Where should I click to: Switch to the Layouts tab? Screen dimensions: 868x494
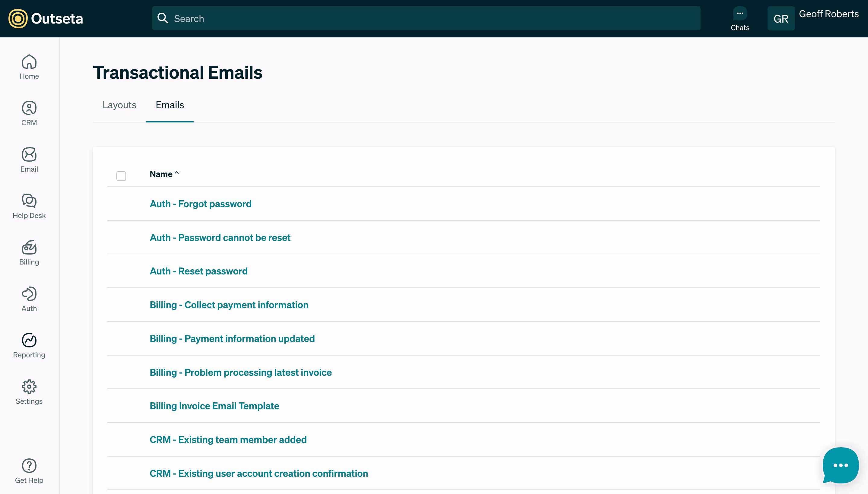point(119,105)
